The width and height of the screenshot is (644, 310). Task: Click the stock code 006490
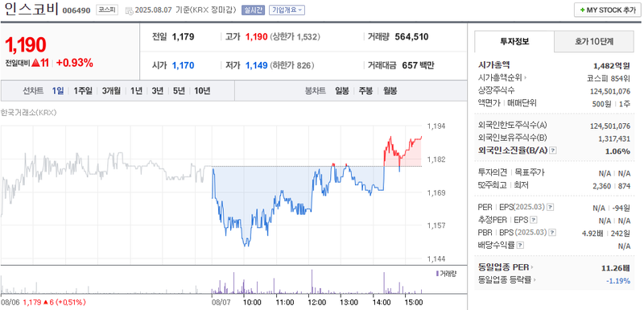click(x=76, y=10)
